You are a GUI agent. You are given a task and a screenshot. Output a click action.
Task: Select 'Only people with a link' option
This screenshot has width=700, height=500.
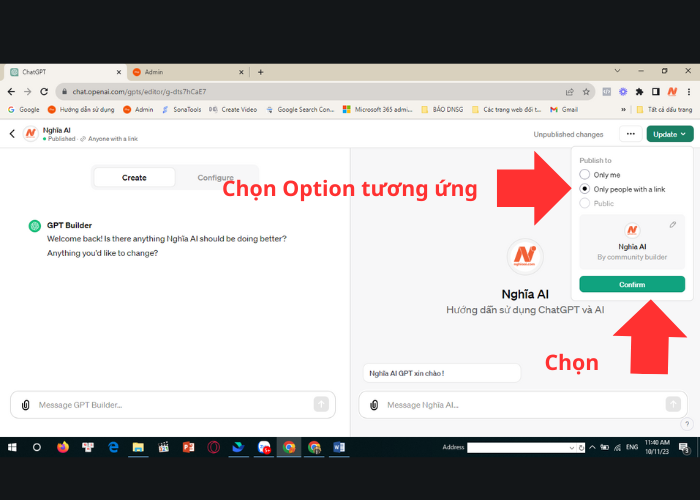[585, 189]
